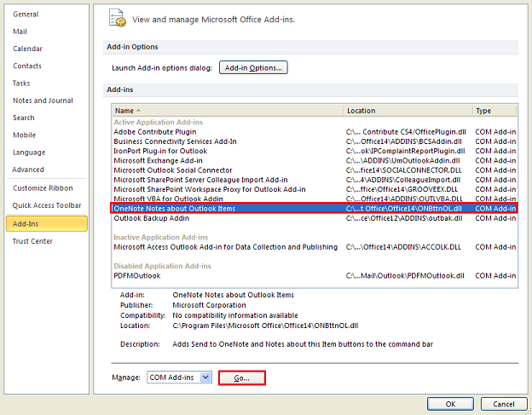Click the ONBttnOL.dll location in details
Viewport: 532px width, 415px height.
tap(265, 326)
